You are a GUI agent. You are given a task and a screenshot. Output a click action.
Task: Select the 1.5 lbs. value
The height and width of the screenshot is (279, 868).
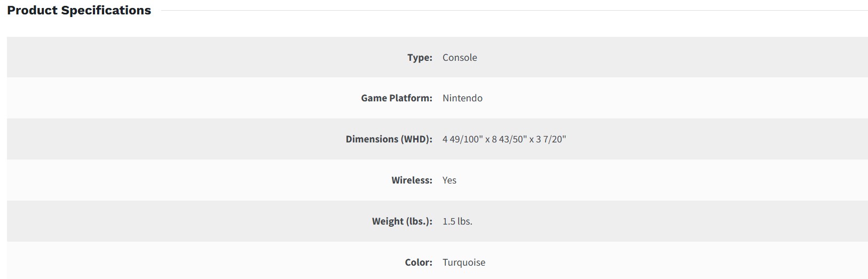click(457, 221)
